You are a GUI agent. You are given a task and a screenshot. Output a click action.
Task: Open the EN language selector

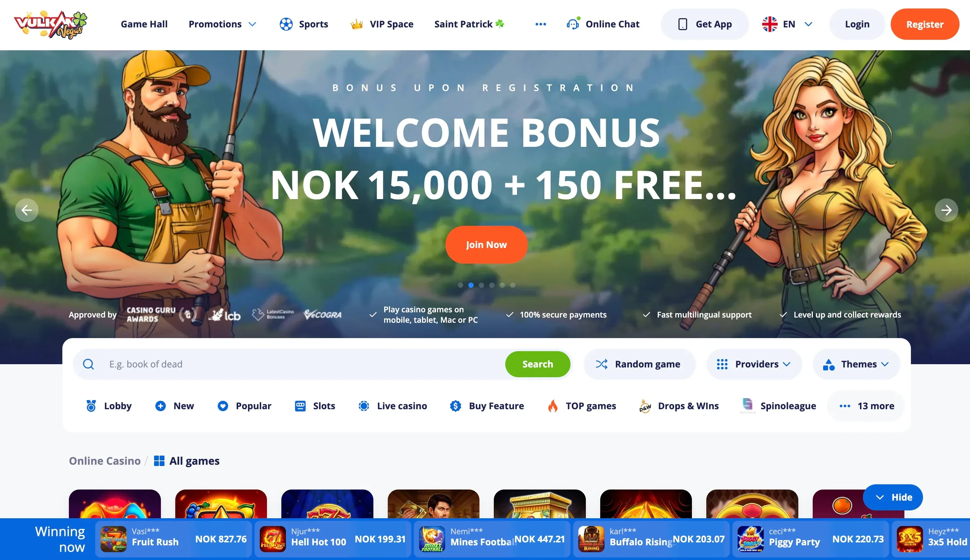pyautogui.click(x=787, y=24)
